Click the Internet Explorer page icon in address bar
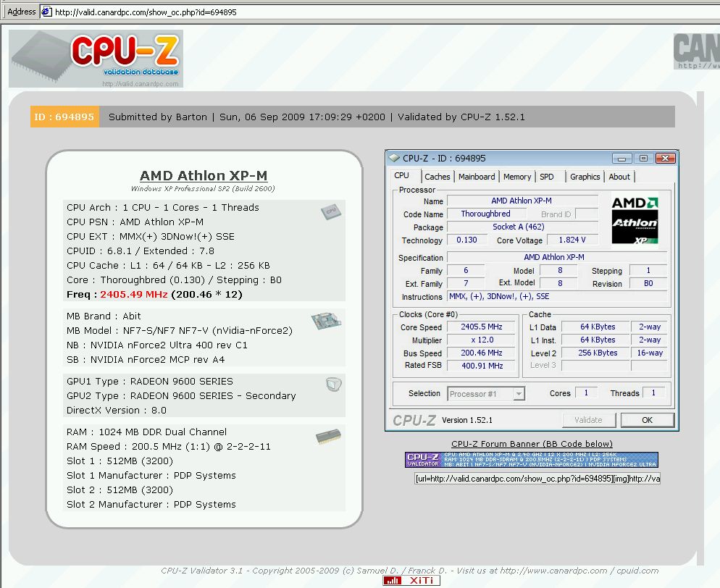Screen dimensions: 720x588 pos(46,12)
